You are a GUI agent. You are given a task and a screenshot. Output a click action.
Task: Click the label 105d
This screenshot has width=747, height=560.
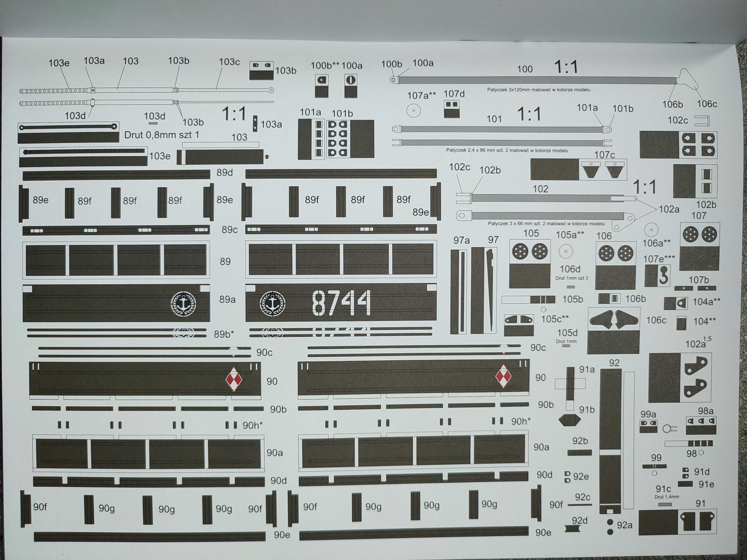567,333
